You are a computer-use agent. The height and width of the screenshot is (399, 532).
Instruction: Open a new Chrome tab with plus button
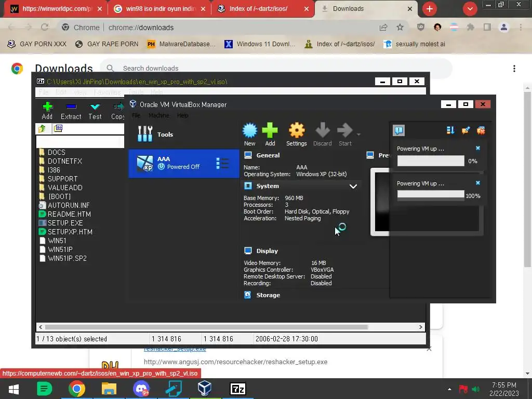click(430, 9)
